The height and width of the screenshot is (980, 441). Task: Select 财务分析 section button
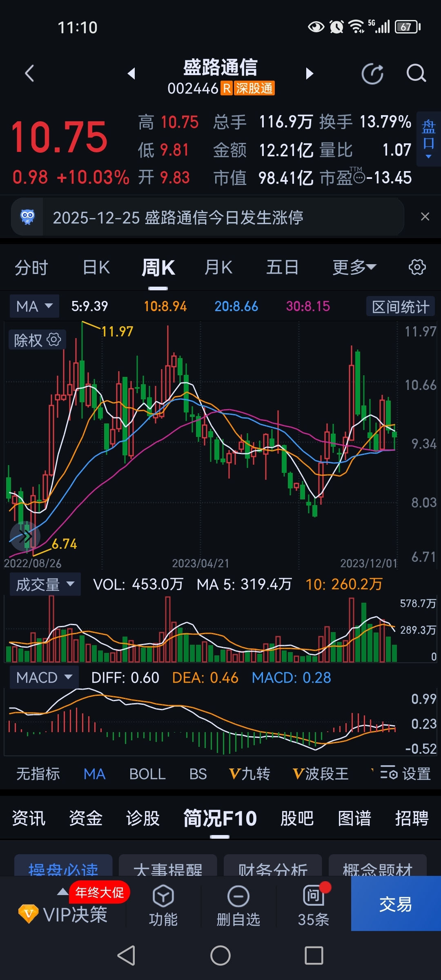tap(273, 865)
